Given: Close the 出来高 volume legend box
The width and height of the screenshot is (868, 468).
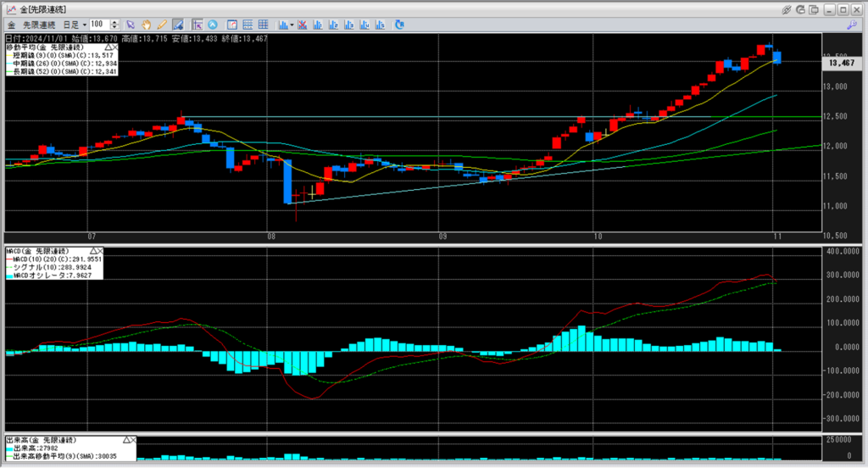Looking at the screenshot, I should [132, 440].
